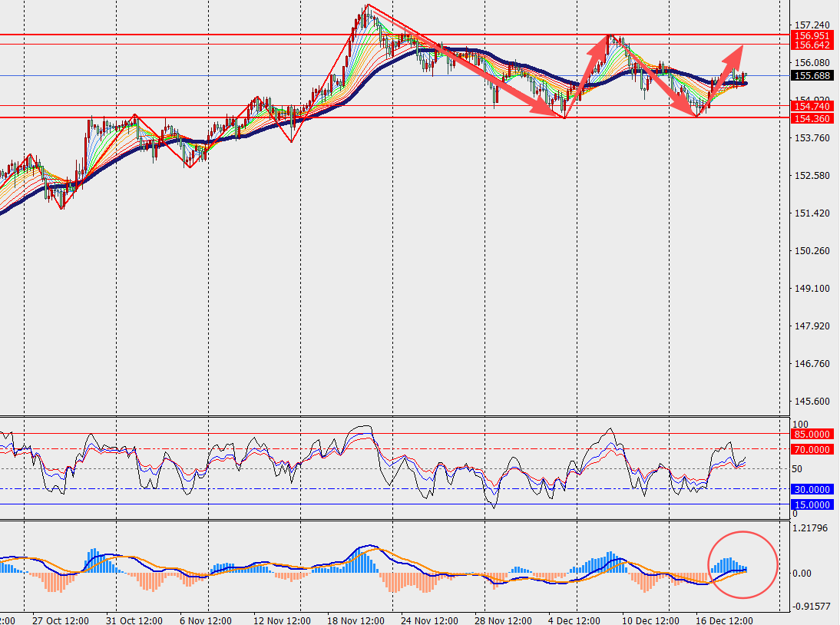Select the blue 15.0000 oscillator level label

pyautogui.click(x=812, y=504)
